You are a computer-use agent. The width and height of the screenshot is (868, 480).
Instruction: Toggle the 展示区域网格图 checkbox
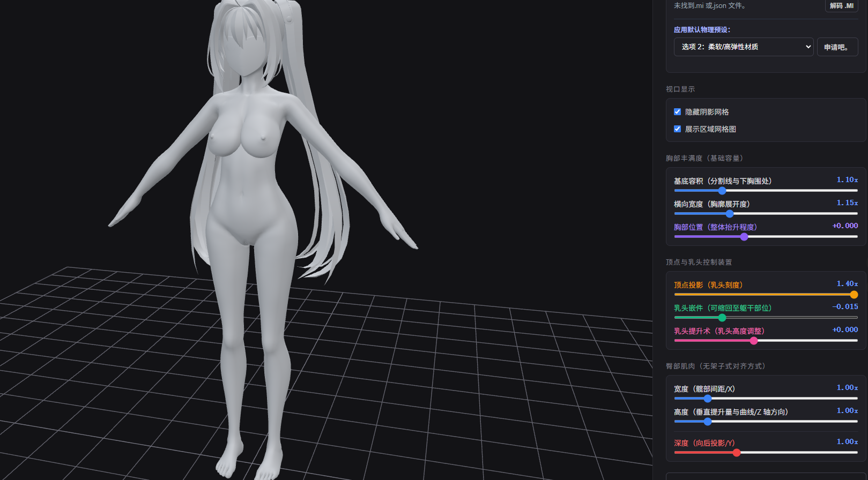(677, 129)
